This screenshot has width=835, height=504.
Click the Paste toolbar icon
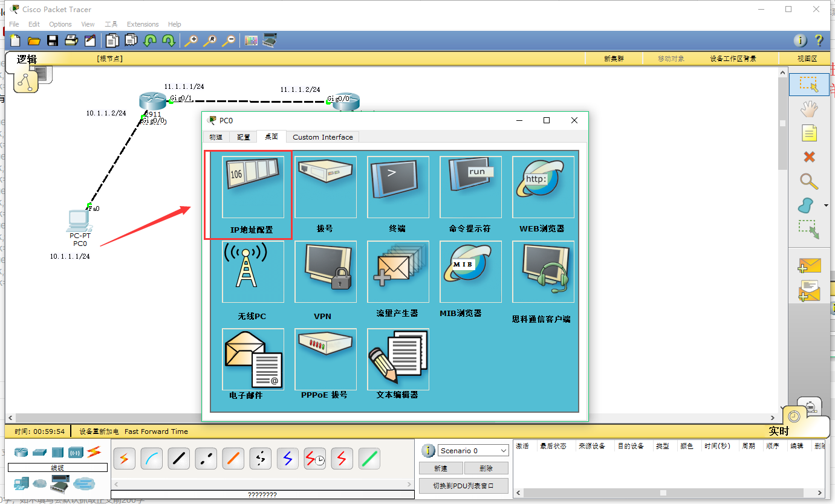[131, 40]
